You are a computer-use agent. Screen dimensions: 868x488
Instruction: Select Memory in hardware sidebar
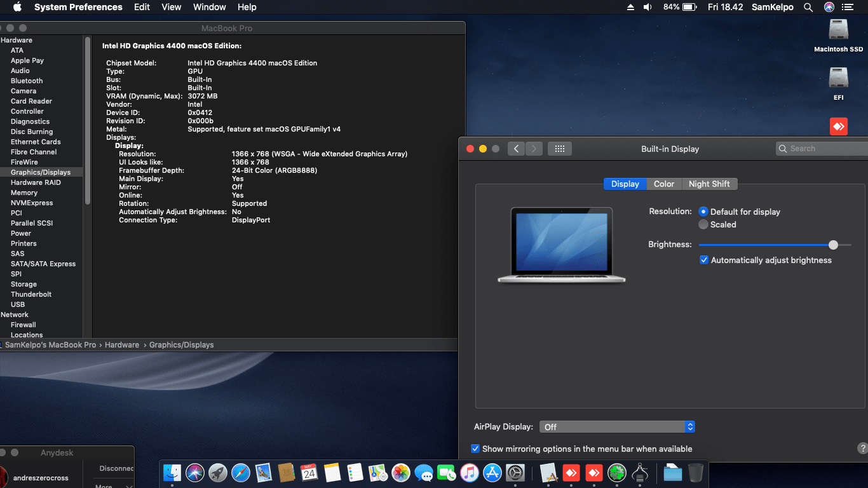pyautogui.click(x=24, y=193)
